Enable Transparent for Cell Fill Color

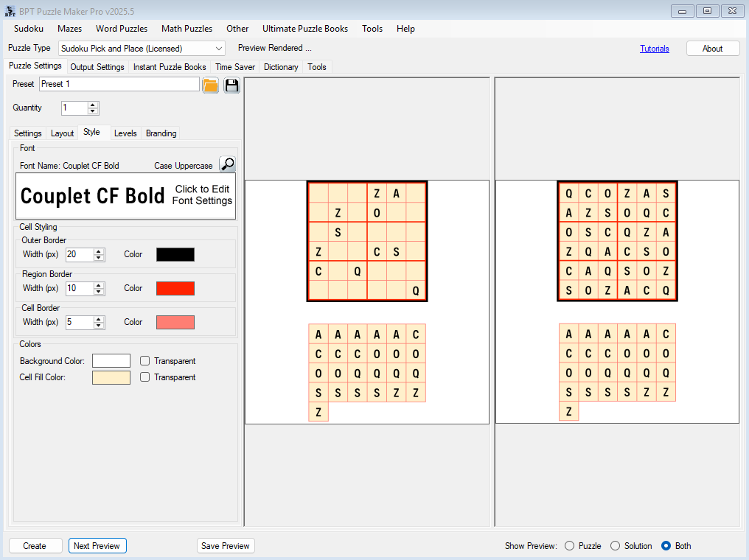pos(144,377)
